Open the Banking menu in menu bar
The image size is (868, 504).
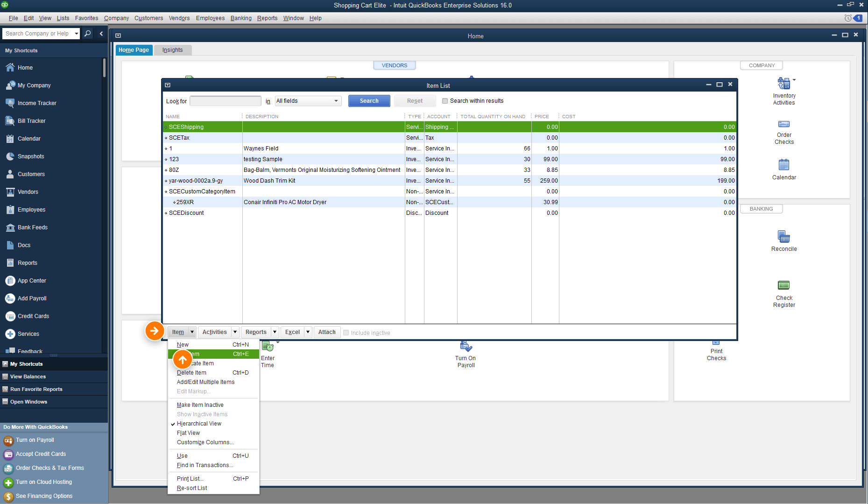[241, 18]
